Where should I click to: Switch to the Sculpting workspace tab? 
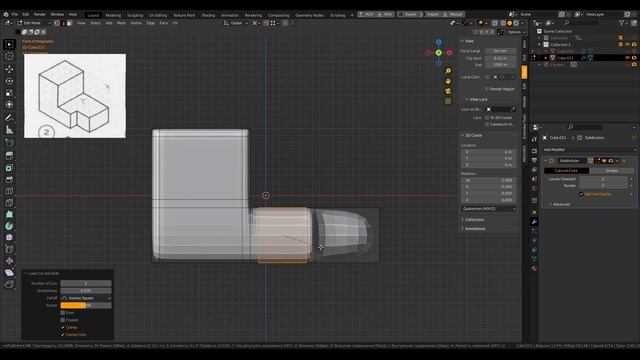tap(135, 15)
